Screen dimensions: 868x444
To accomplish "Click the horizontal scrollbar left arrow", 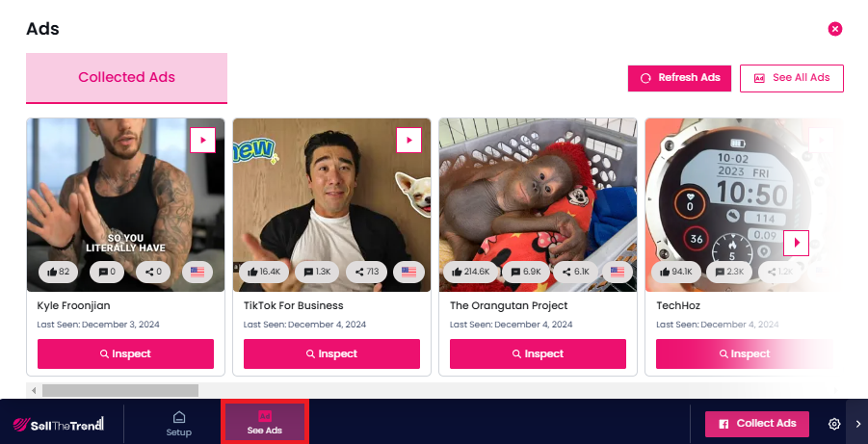I will (x=34, y=390).
